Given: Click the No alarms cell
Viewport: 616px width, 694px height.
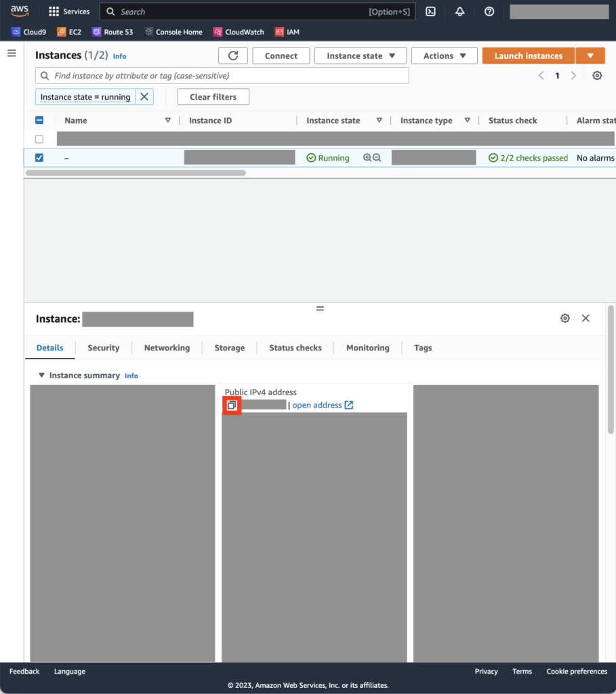Looking at the screenshot, I should [x=595, y=158].
